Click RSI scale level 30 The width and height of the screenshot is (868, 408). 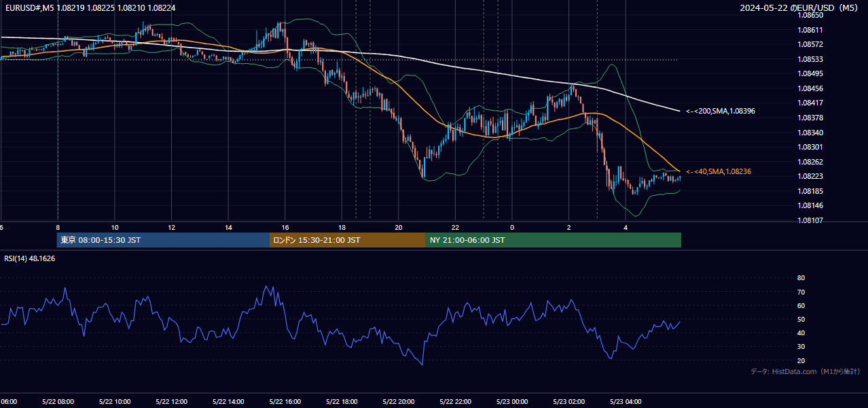tap(801, 347)
